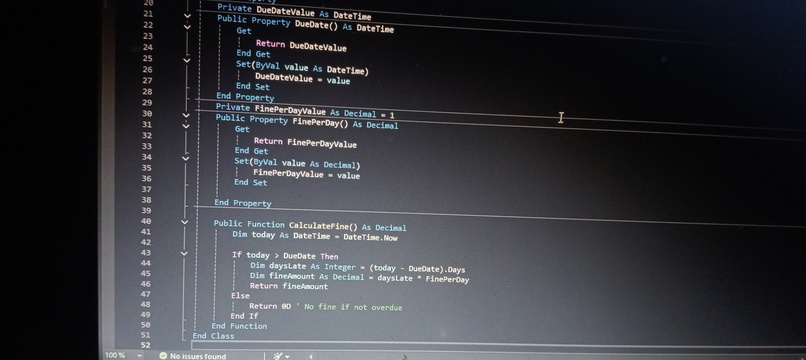Click 'Public Function CalculateFine() As Decimal' line
Viewport: 806px width, 360px height.
pos(310,226)
